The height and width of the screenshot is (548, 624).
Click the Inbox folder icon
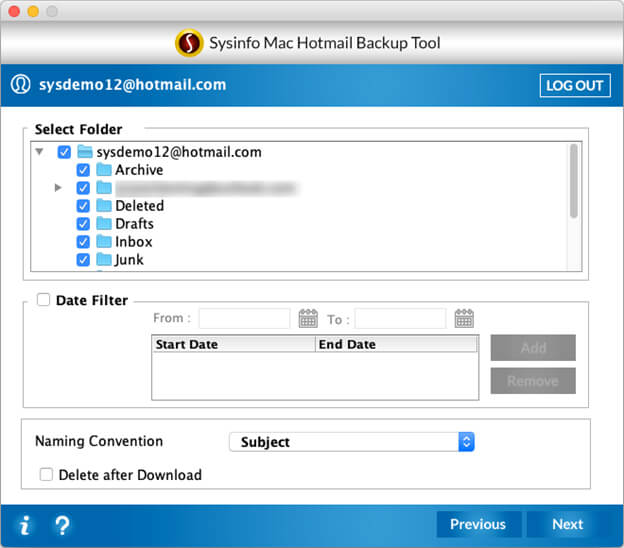click(104, 241)
